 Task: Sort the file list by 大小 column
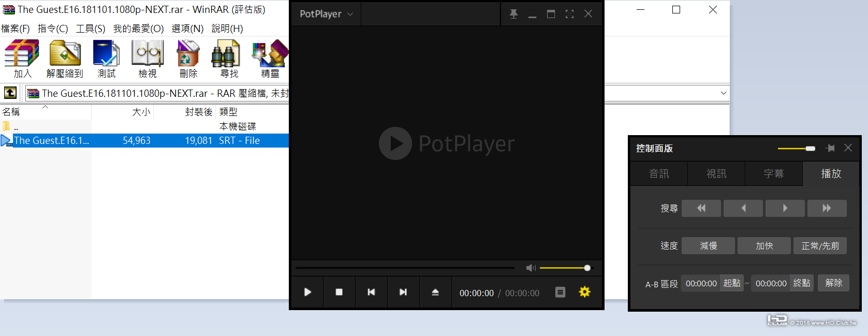[123, 112]
